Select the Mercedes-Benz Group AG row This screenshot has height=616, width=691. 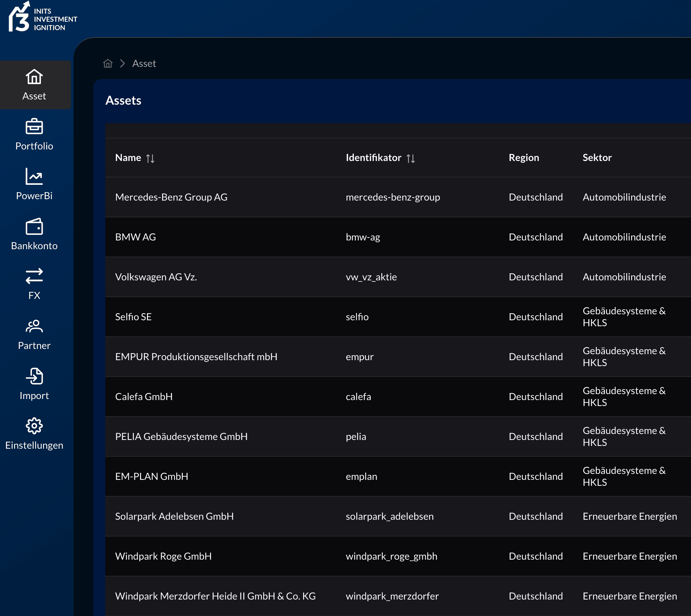pyautogui.click(x=171, y=197)
